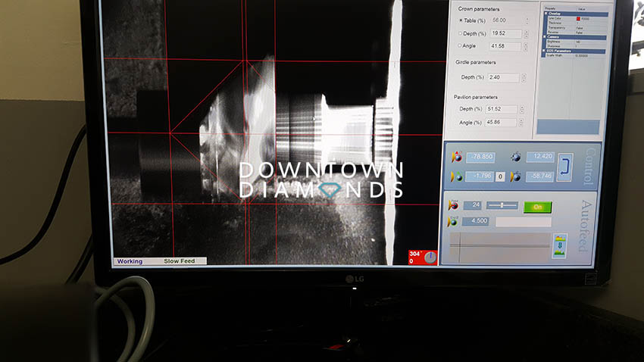This screenshot has height=362, width=644.
Task: Click the Transparency property row
Action: (x=576, y=28)
